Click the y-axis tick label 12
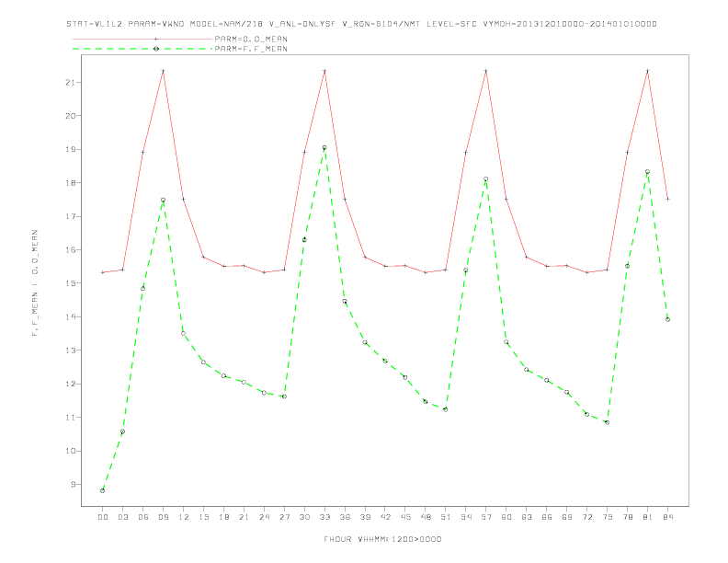Screen dimensions: 728x563 [x=70, y=385]
